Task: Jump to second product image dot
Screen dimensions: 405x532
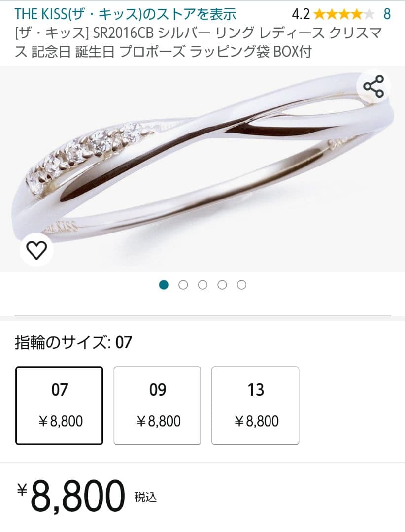Action: point(183,285)
